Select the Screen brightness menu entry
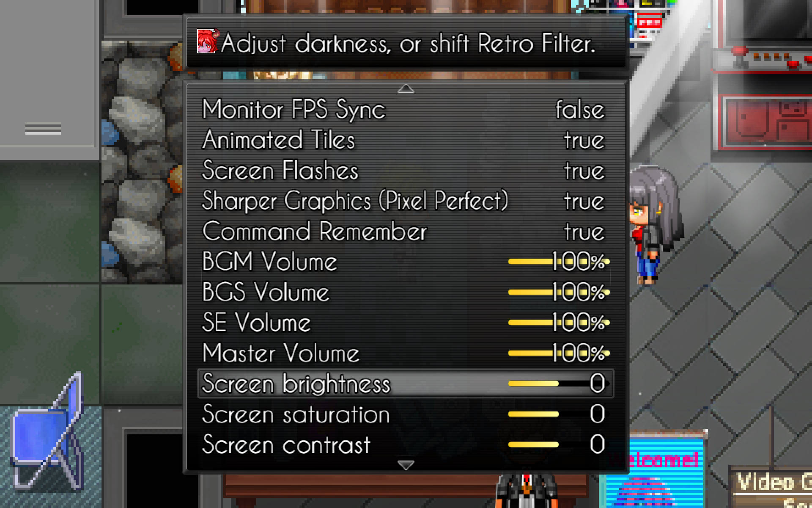 [x=406, y=384]
